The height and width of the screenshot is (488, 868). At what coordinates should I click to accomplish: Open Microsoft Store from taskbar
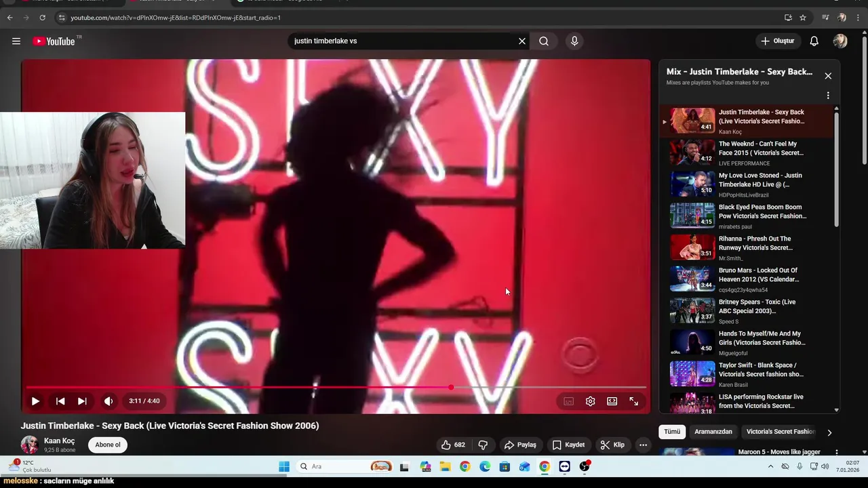pos(505,466)
